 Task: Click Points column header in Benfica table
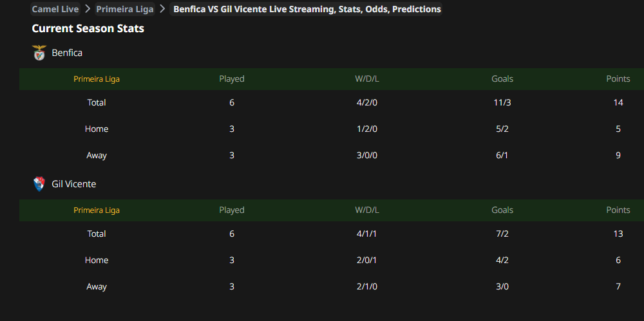[x=618, y=79]
